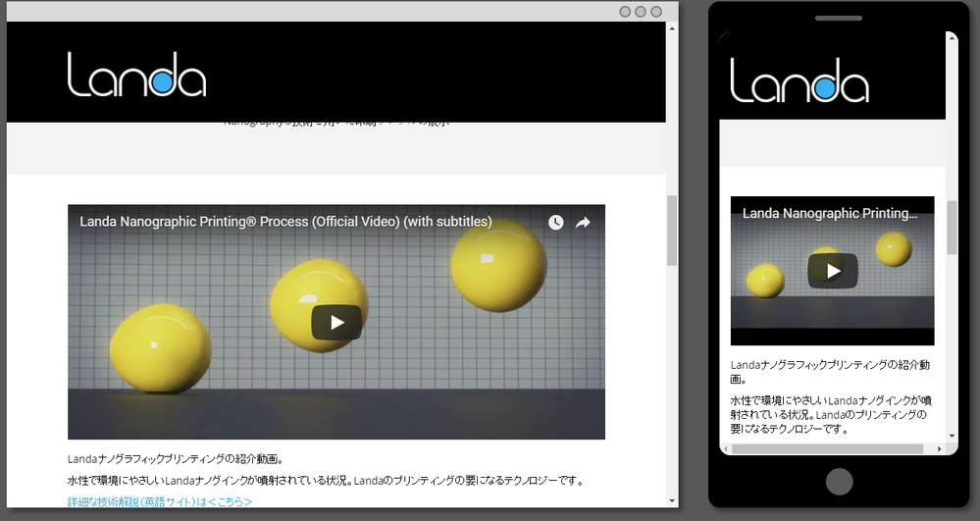980x521 pixels.
Task: Click the Landa logo in desktop header
Action: [137, 75]
